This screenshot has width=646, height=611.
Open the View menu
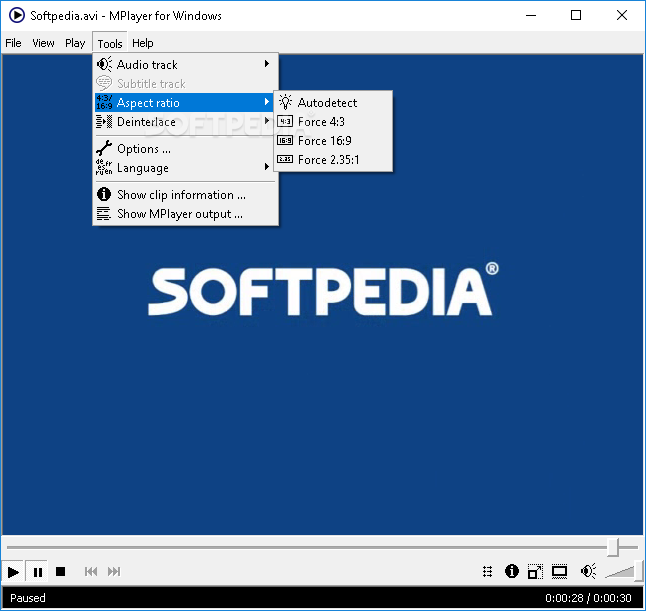43,43
